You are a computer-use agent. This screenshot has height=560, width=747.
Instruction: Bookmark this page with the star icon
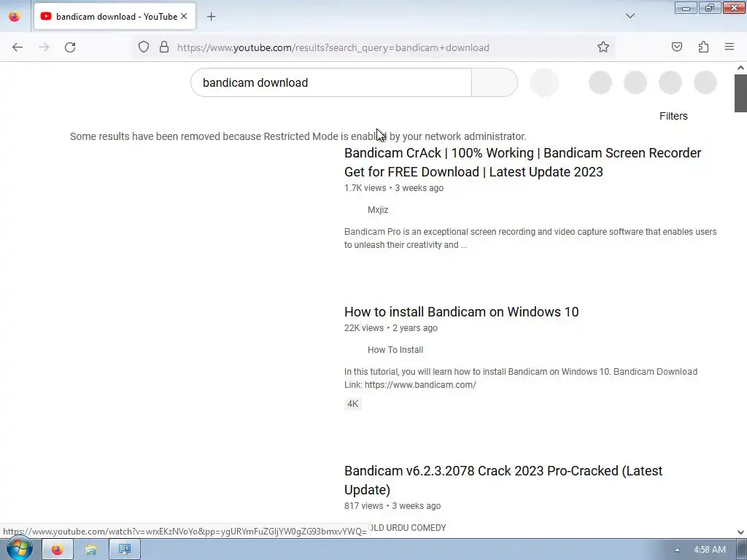tap(603, 47)
